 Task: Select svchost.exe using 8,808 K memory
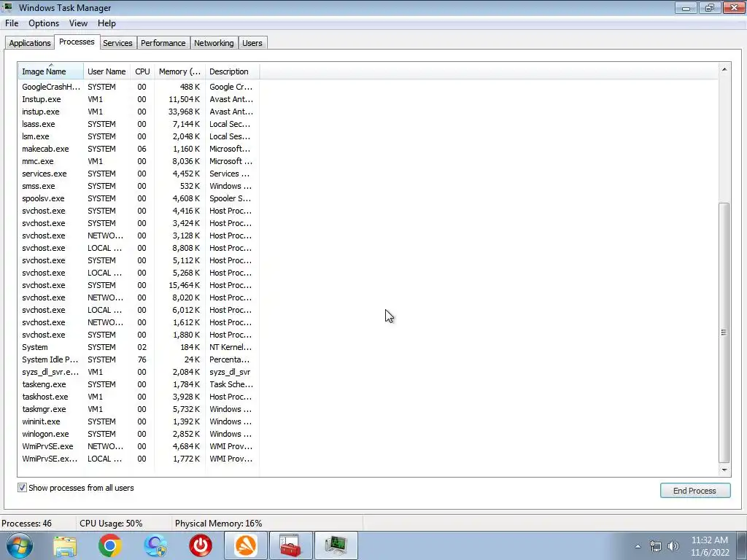point(139,248)
